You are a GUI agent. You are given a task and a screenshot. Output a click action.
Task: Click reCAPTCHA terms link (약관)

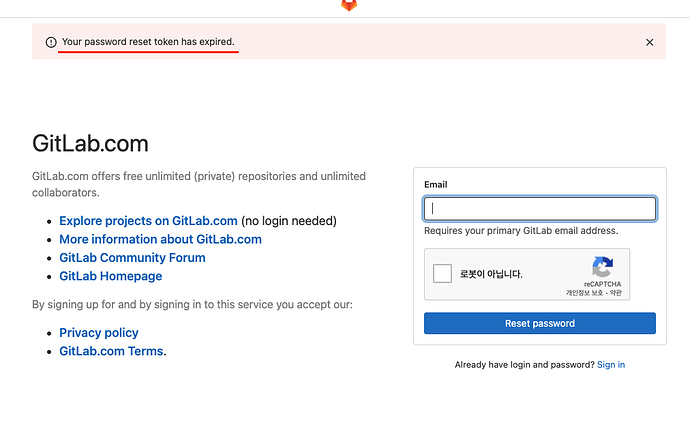(615, 293)
